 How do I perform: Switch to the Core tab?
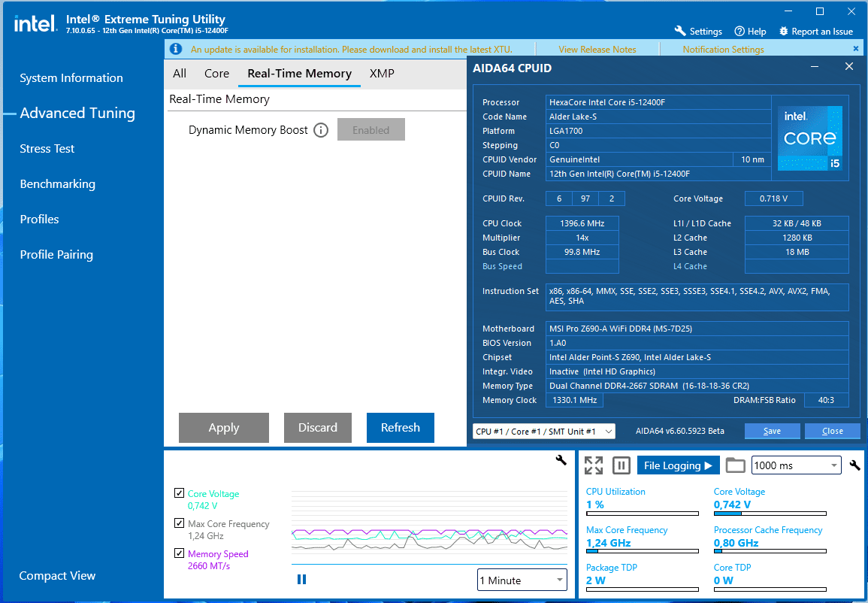(x=216, y=74)
